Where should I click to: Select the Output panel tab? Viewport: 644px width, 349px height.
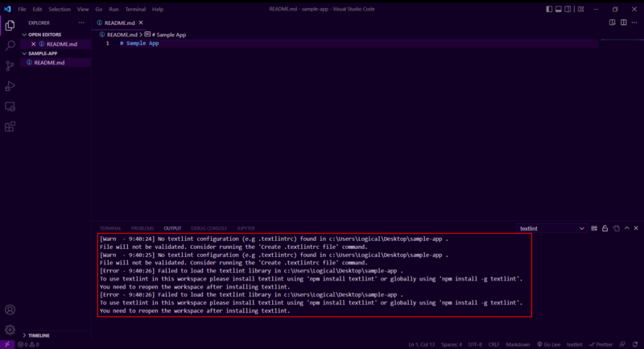pos(172,228)
